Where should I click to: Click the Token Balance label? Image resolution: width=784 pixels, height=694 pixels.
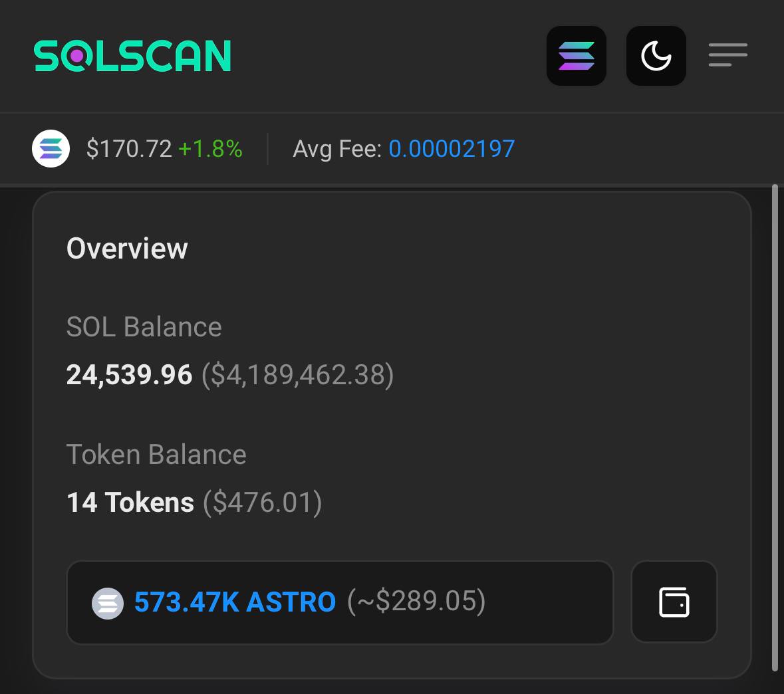coord(156,455)
